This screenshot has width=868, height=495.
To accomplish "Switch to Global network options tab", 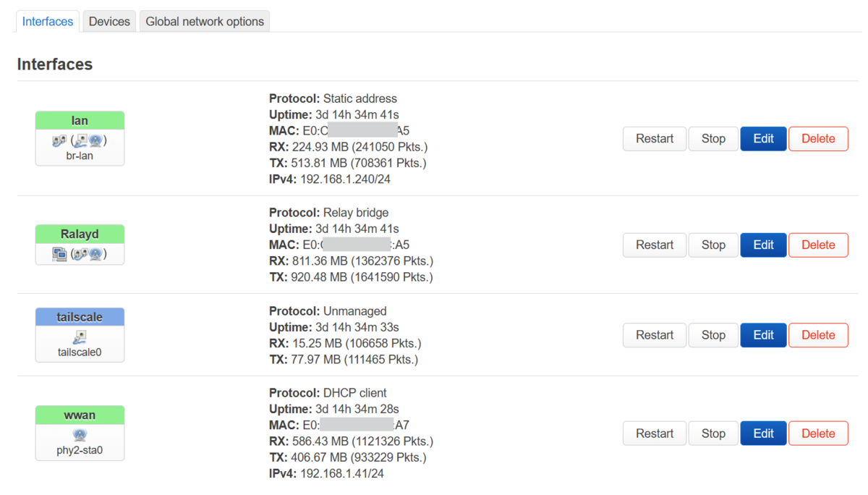I will 205,21.
